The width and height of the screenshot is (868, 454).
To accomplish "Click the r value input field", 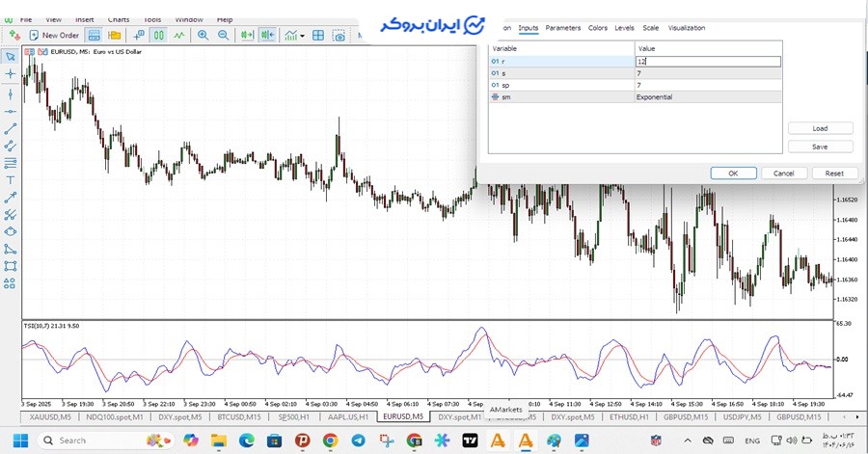I will click(708, 62).
